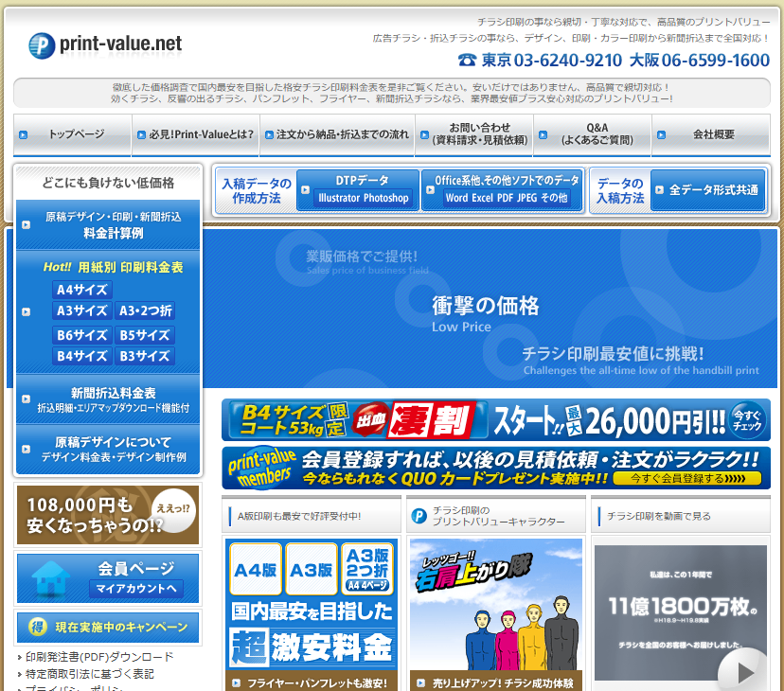Image resolution: width=784 pixels, height=691 pixels.
Task: Click the ええっ!? bubble on discount banner
Action: pyautogui.click(x=173, y=509)
